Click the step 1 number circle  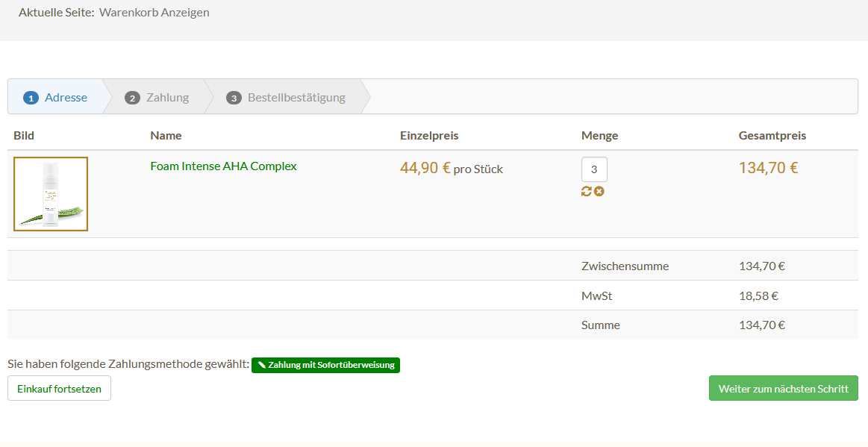click(31, 98)
